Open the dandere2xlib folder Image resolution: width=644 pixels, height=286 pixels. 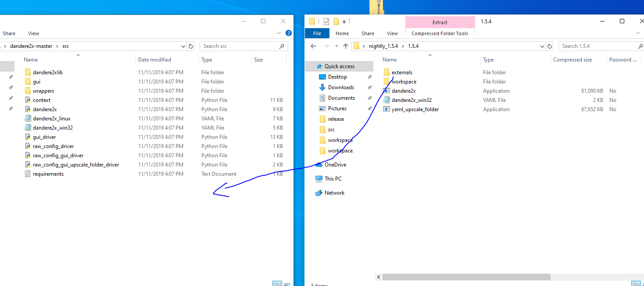46,72
